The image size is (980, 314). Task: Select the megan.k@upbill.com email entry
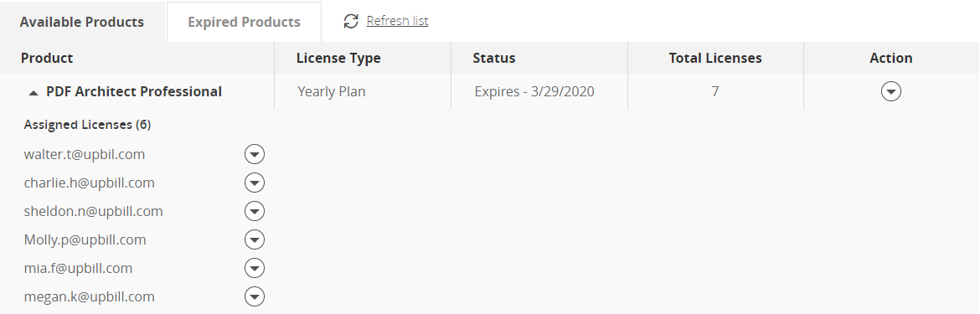coord(89,296)
